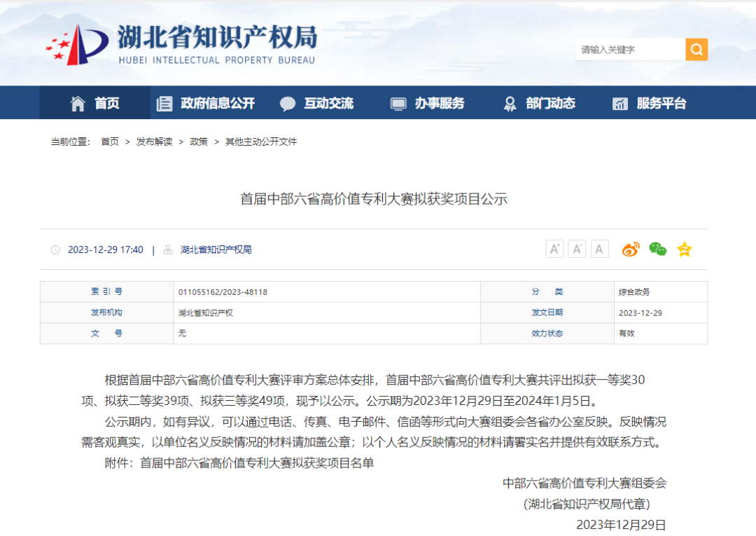Screen dimensions: 756x536
Task: Select the home icon in the navigation bar
Action: pos(77,102)
